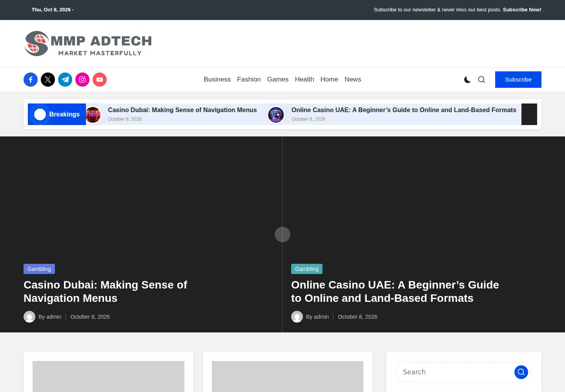The width and height of the screenshot is (565, 392).
Task: Click October 8, 2026 date under Casino Dubai feature
Action: click(90, 317)
